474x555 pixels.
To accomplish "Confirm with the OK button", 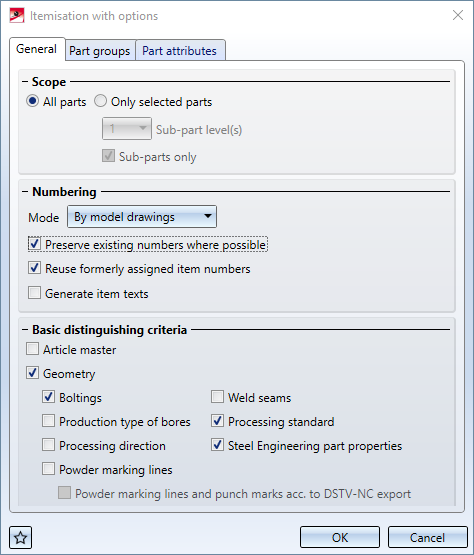I will (340, 538).
